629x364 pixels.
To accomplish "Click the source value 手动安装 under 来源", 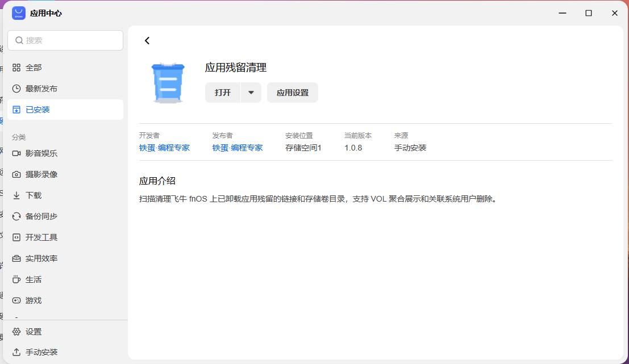I will coord(410,148).
